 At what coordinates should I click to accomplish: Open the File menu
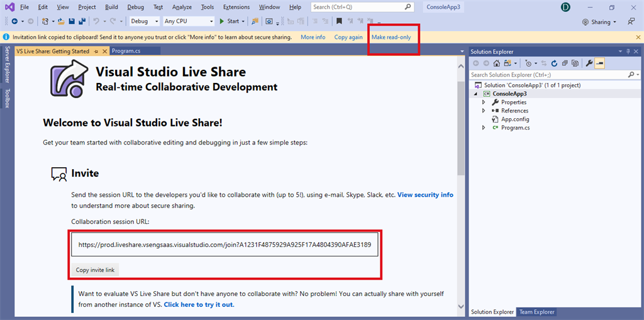25,7
